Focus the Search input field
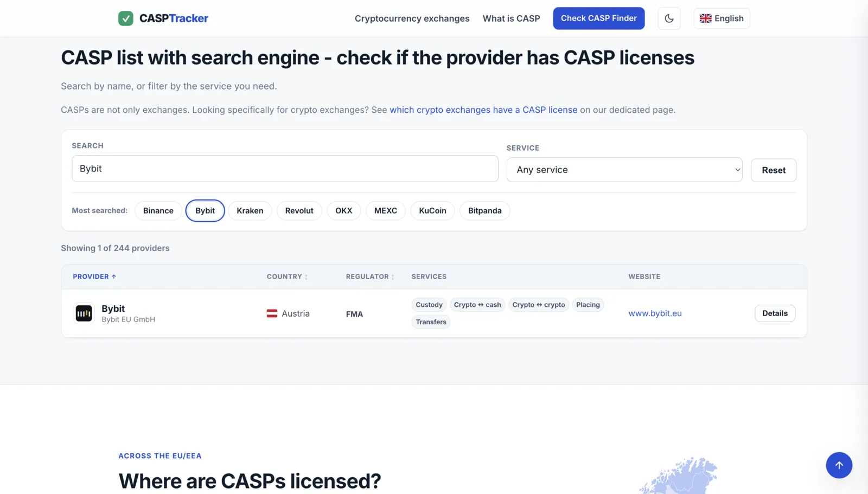This screenshot has width=868, height=494. pos(285,169)
